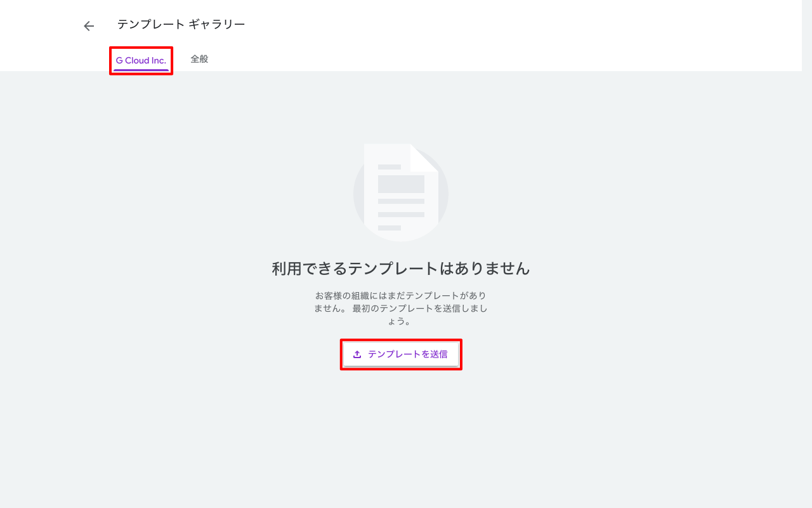Click the upload arrow icon beside テンプレートを送信
The image size is (812, 508).
coord(357,354)
